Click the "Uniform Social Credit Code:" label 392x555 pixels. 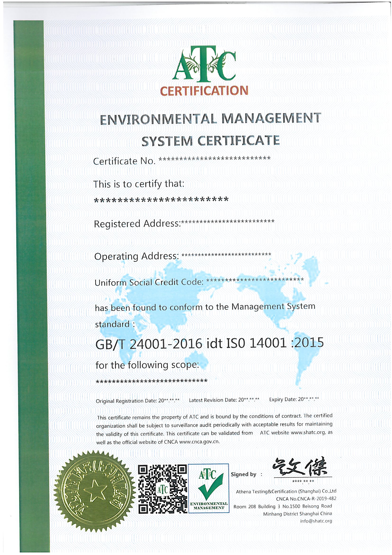(149, 282)
